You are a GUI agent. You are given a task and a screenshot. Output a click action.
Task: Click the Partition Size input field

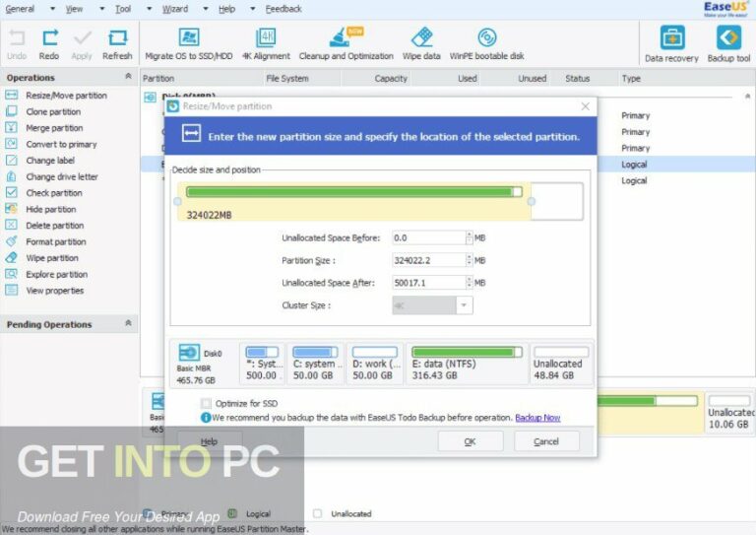pyautogui.click(x=428, y=260)
